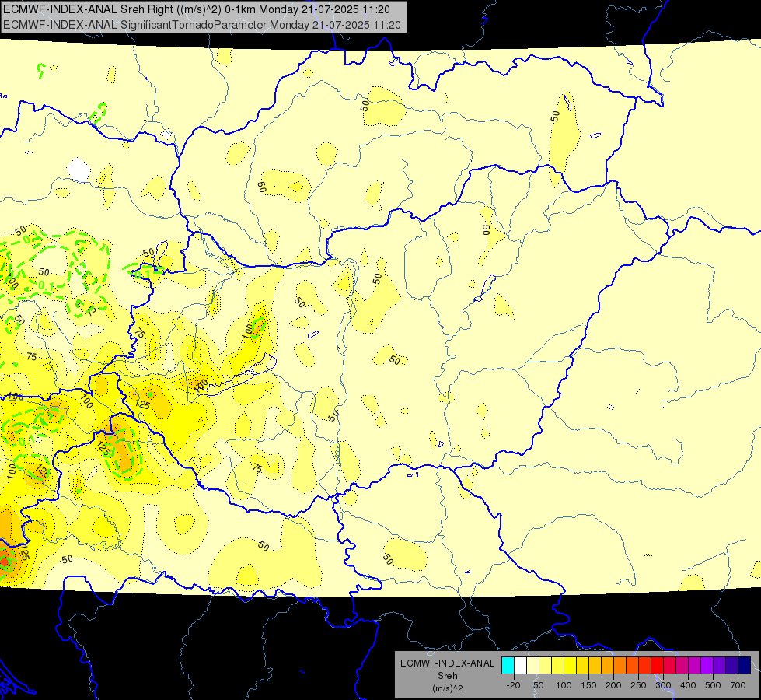761x700 pixels.
Task: Click the 'Sreh Right' 0-1km title line
Action: [197, 9]
